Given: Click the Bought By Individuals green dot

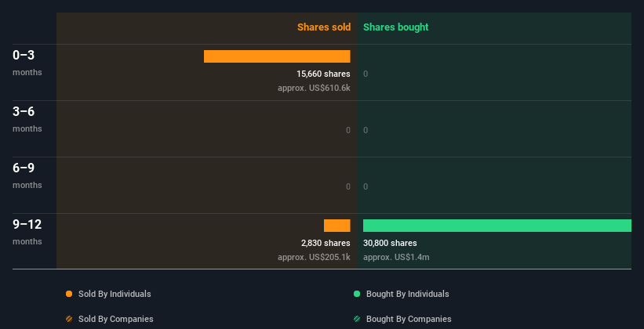Looking at the screenshot, I should click(357, 294).
